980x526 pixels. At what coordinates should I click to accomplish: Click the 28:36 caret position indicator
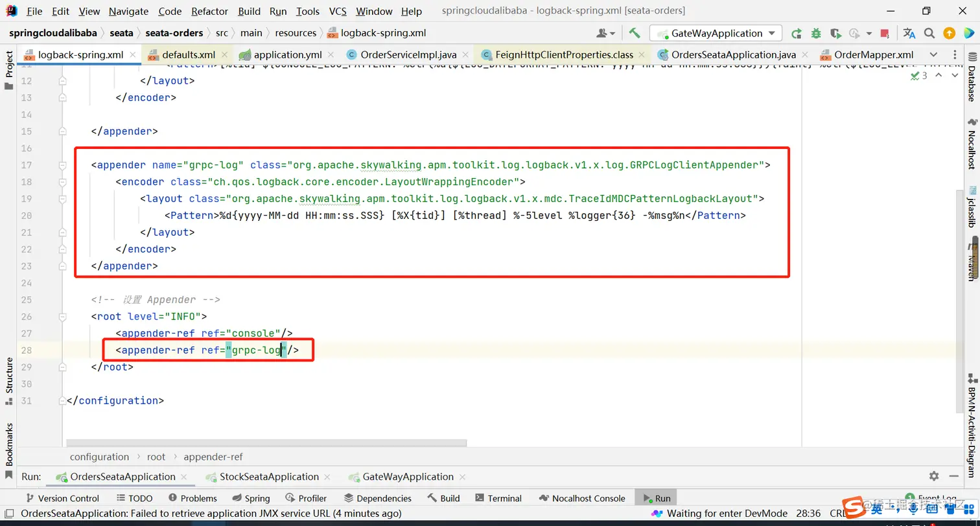click(808, 513)
